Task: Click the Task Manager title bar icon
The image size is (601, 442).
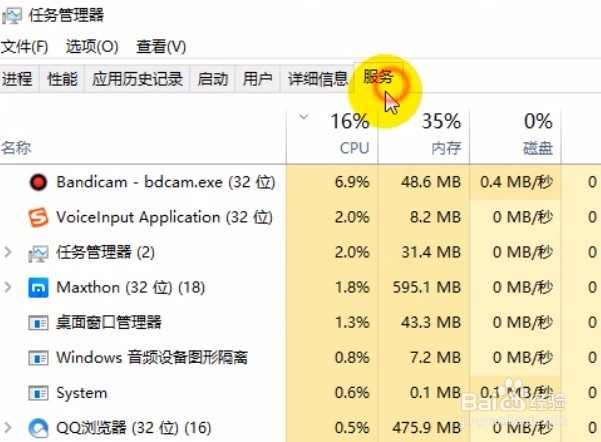Action: pos(11,16)
